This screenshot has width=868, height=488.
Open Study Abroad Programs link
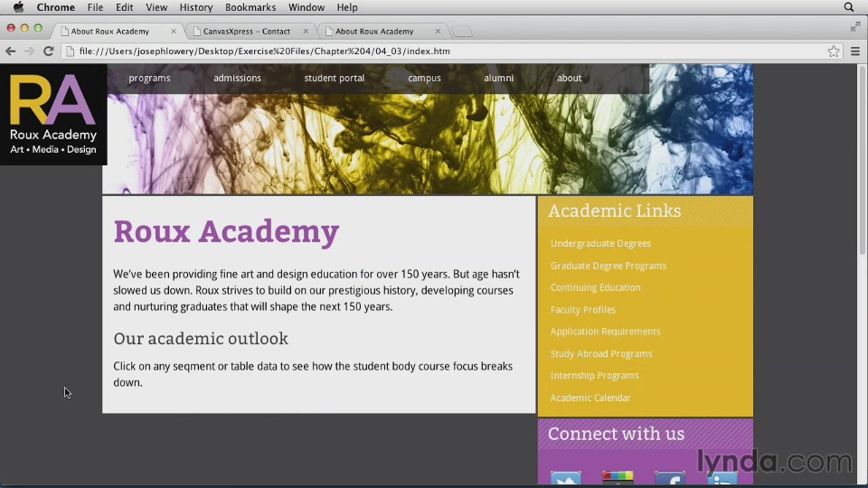[601, 353]
